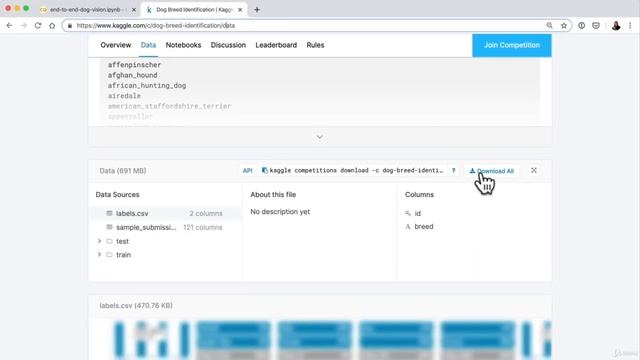This screenshot has height=360, width=640.
Task: Click the kaggle competitions download command text
Action: pos(356,170)
